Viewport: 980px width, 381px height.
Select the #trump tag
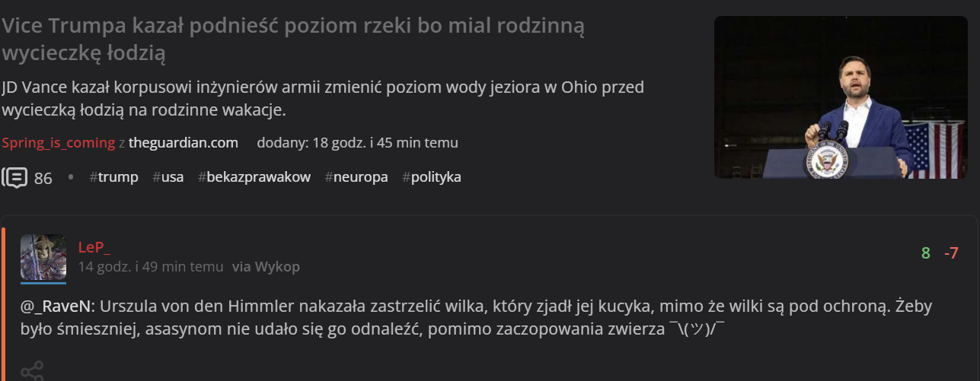(x=113, y=177)
